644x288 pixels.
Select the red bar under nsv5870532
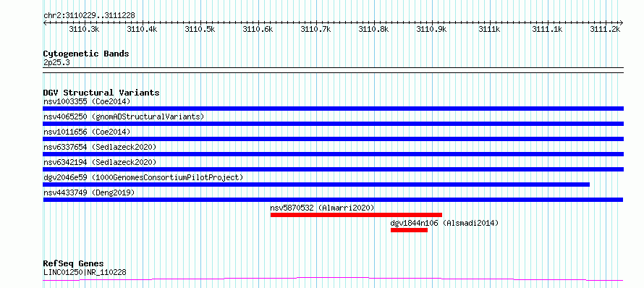(x=356, y=215)
